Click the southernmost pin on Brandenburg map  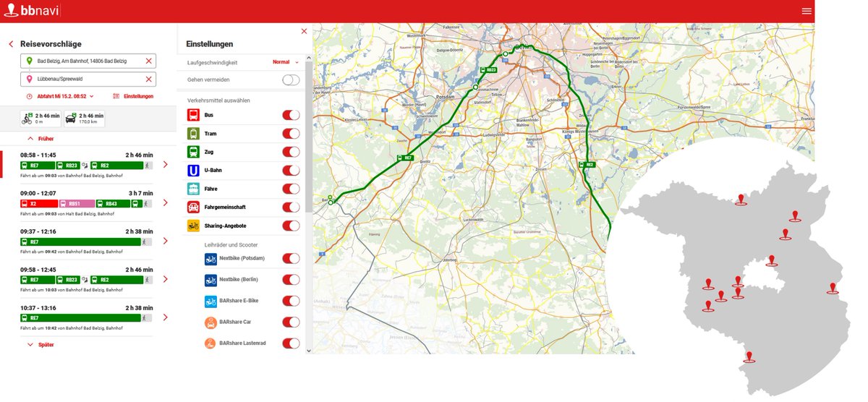tap(749, 356)
